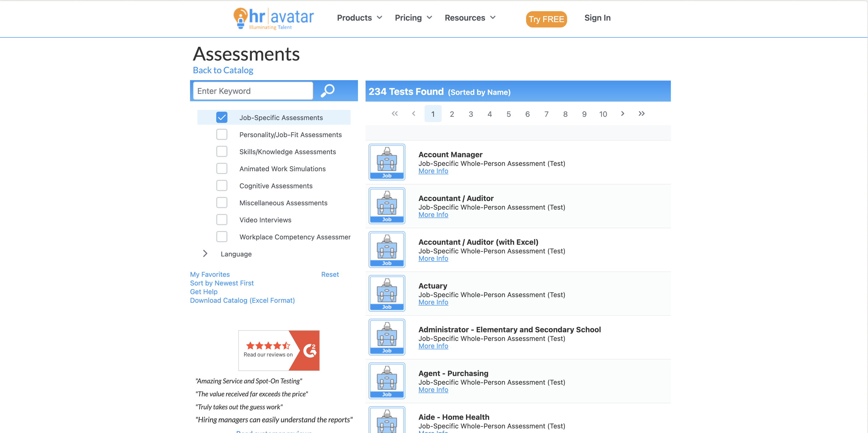Click the Administrator Elementary and Secondary School job icon
The height and width of the screenshot is (433, 868).
click(x=386, y=337)
